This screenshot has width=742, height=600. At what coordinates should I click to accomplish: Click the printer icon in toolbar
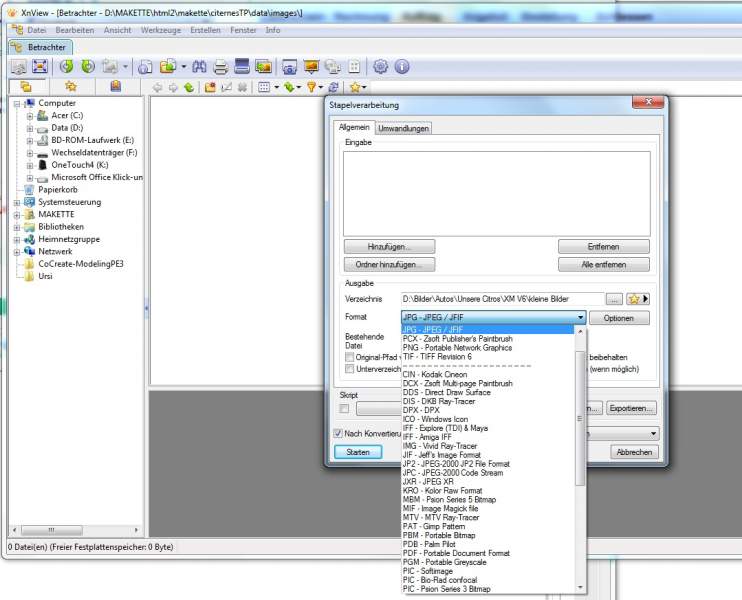pyautogui.click(x=221, y=67)
